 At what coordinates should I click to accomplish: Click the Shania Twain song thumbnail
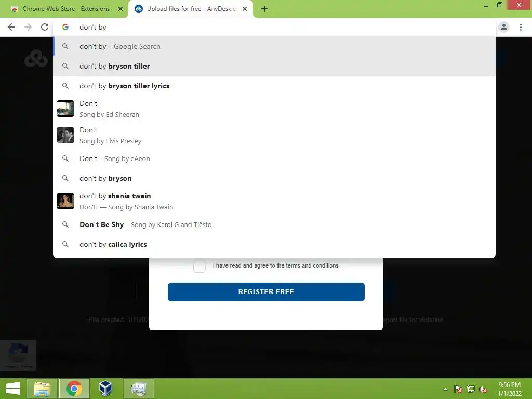[x=65, y=201]
